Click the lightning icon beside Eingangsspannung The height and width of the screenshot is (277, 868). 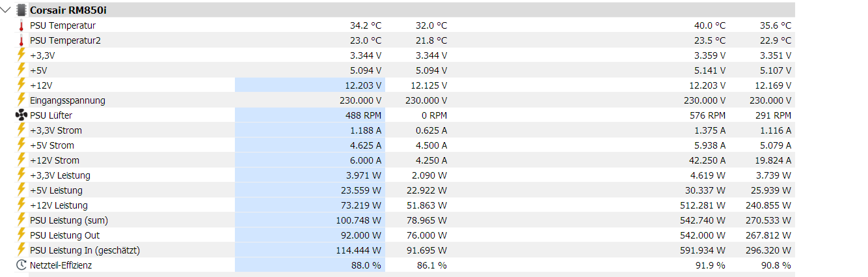click(x=21, y=100)
